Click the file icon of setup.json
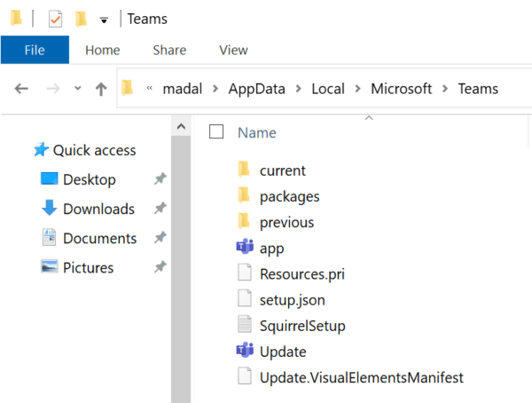This screenshot has height=403, width=532. click(x=245, y=298)
